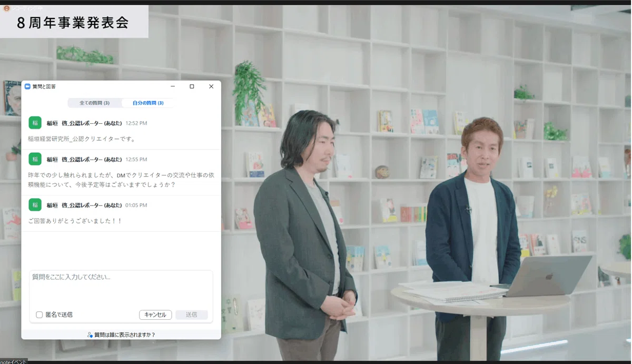
Task: Minimize the 質問と回答 window
Action: [173, 86]
